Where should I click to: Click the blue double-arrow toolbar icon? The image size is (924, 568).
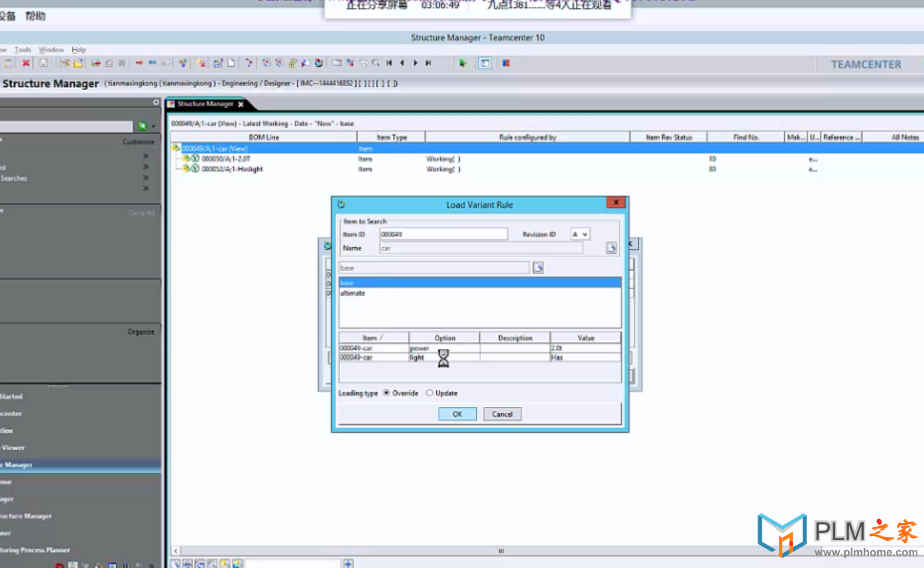[152, 63]
